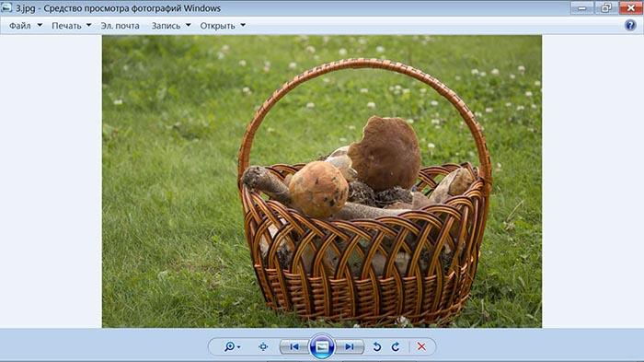Minimize the photo viewer window
Viewport: 644px width, 362px height.
[x=582, y=7]
